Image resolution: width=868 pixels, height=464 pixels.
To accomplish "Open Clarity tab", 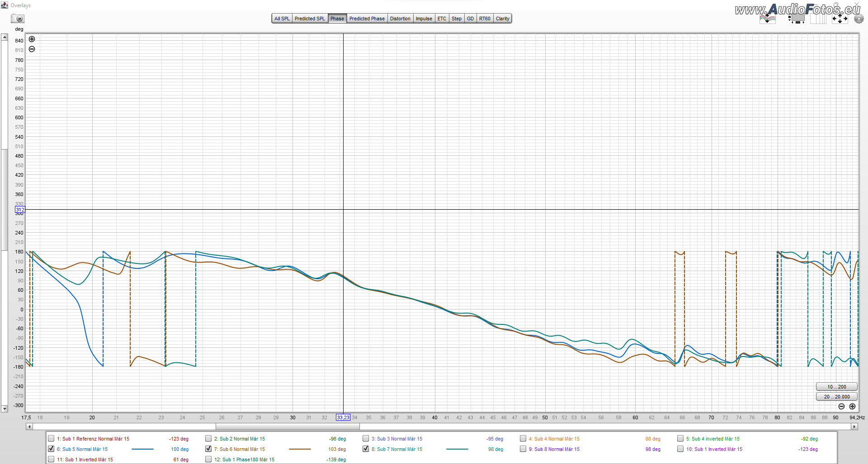I will point(502,19).
